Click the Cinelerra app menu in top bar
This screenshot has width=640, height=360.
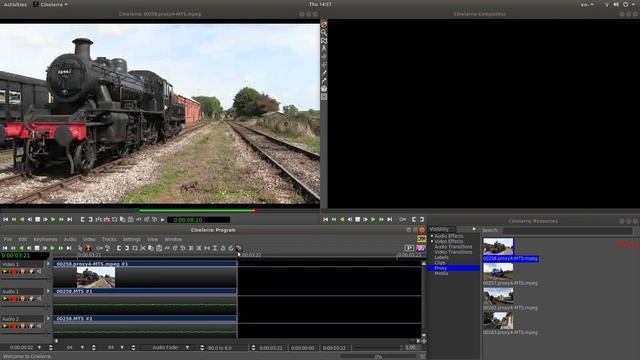point(51,4)
